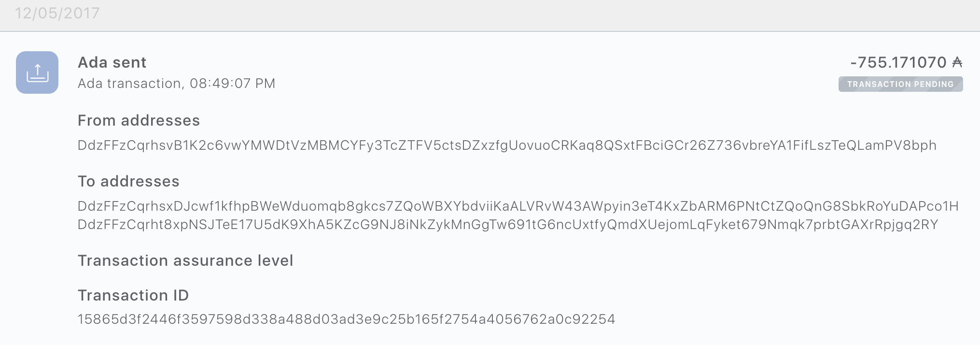Click the From addresses label
The image size is (980, 345).
point(139,120)
